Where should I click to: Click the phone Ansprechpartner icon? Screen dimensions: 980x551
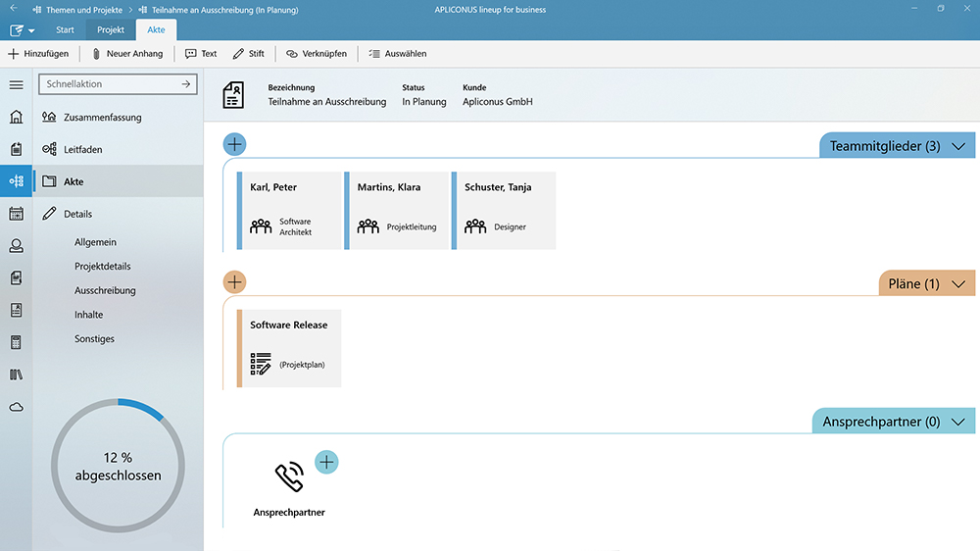coord(289,476)
